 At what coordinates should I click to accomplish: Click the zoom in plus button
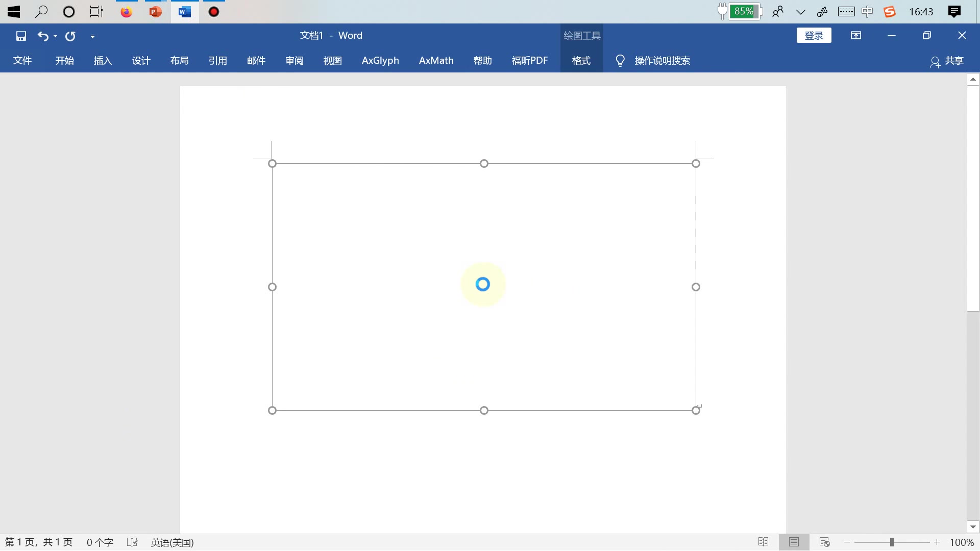click(937, 542)
